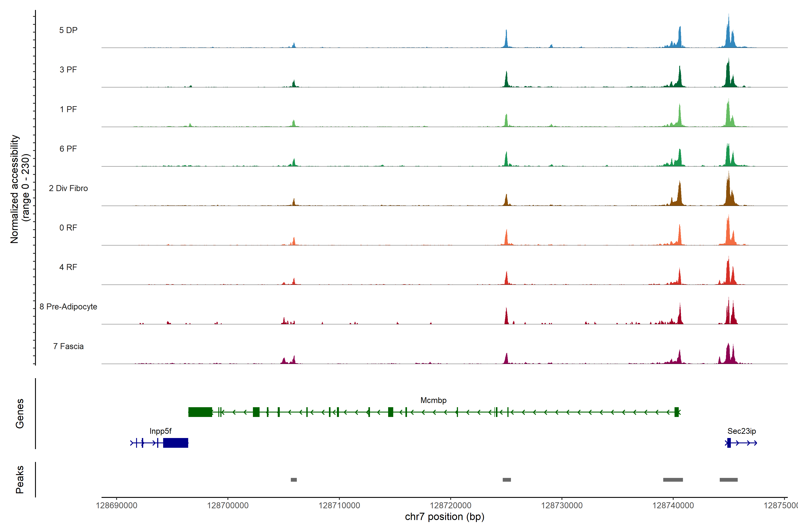Click the large Inpp5f blue exon block
This screenshot has height=532, width=798.
pyautogui.click(x=175, y=443)
